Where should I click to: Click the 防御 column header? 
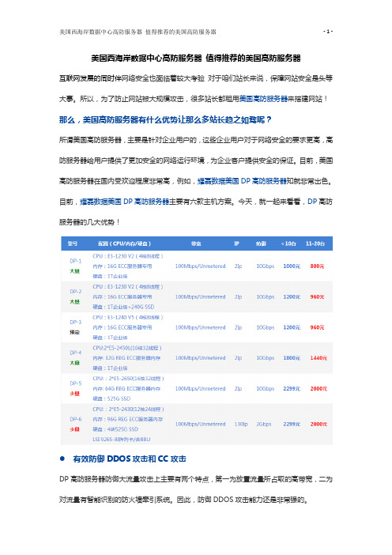pos(261,244)
